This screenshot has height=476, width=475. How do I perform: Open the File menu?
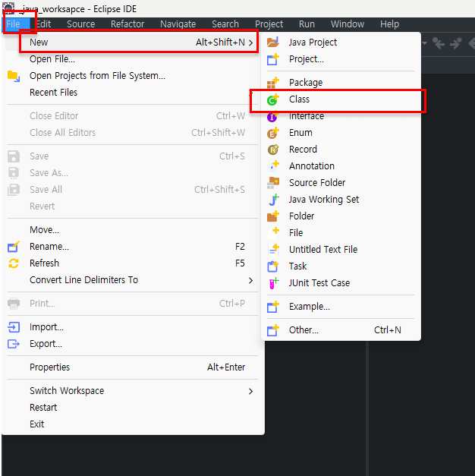pos(13,24)
